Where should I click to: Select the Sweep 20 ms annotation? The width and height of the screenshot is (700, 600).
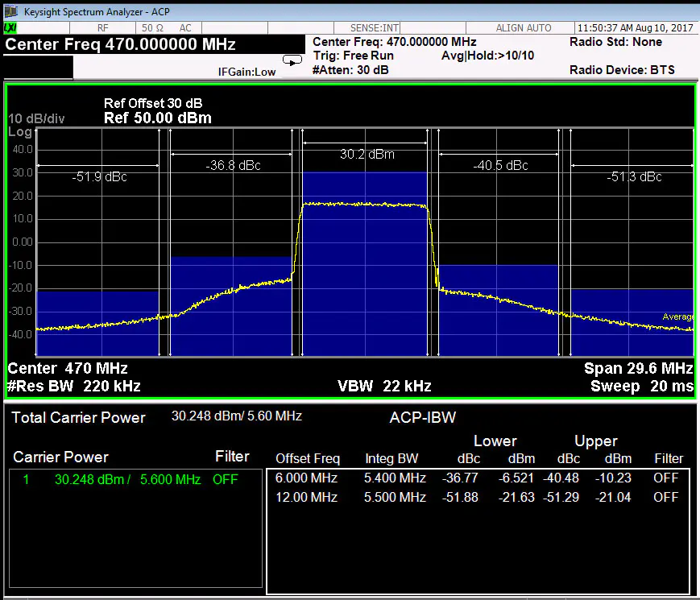pos(641,386)
